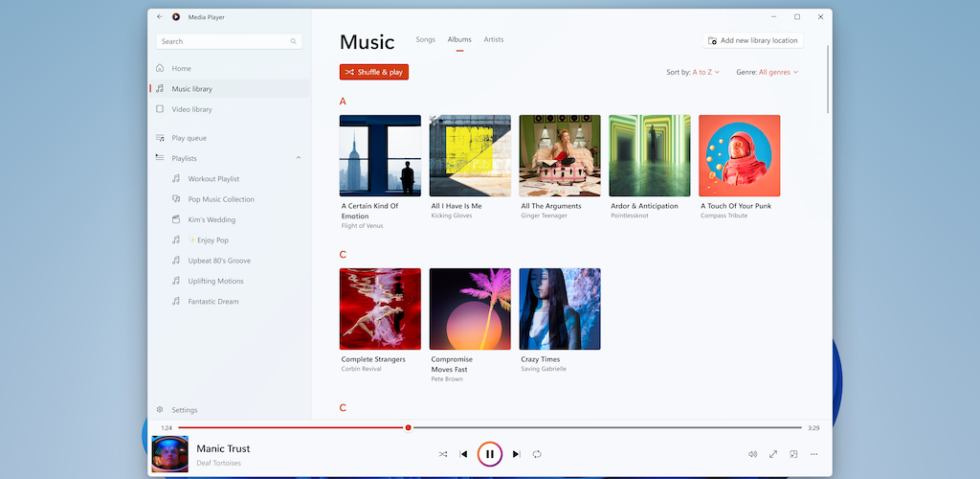This screenshot has height=479, width=980.
Task: Toggle repeat mode
Action: pos(537,454)
